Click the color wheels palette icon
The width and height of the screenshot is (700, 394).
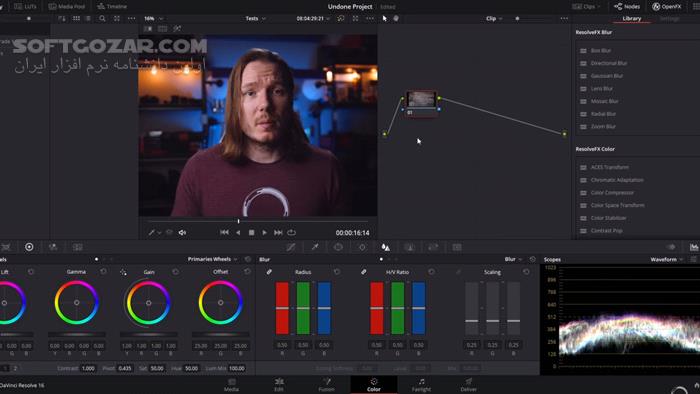(29, 247)
